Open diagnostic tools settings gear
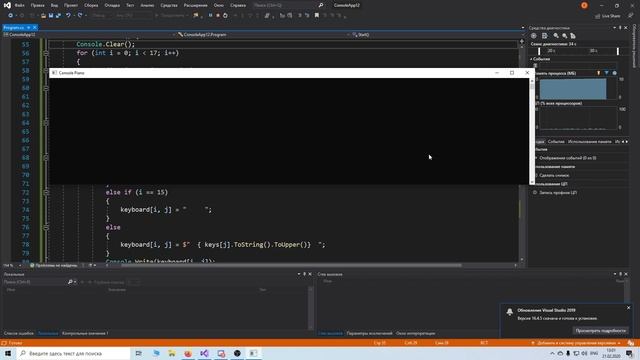 [x=533, y=36]
